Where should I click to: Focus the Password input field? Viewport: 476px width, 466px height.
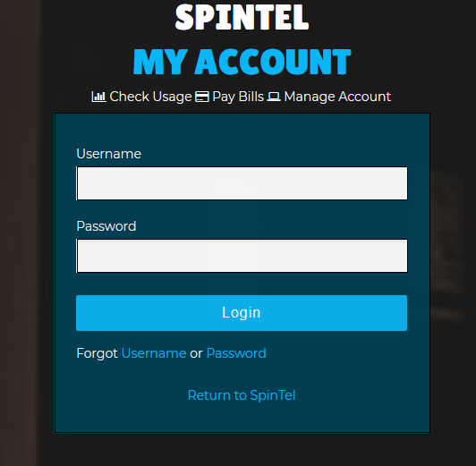click(242, 256)
